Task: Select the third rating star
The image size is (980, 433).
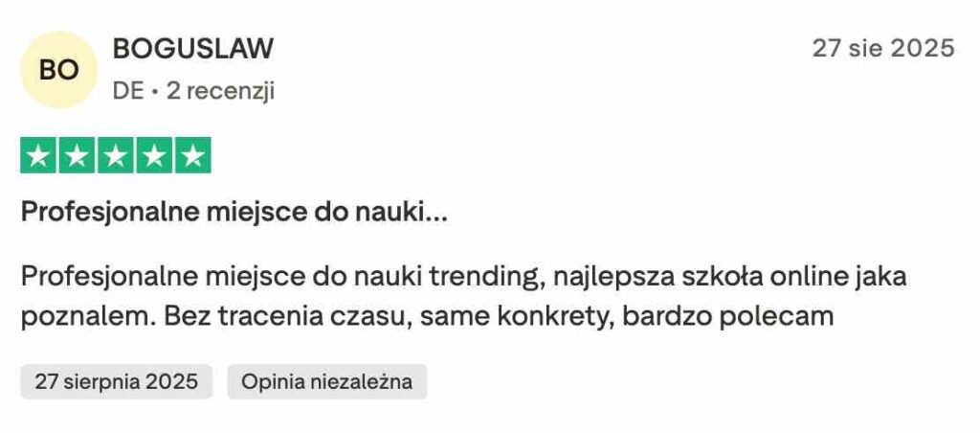Action: tap(116, 155)
